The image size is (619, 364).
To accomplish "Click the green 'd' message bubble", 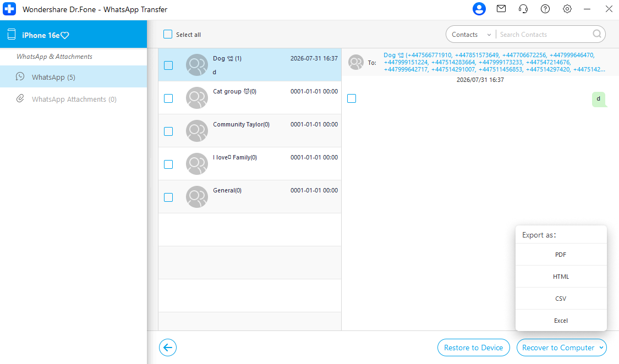I will click(599, 99).
